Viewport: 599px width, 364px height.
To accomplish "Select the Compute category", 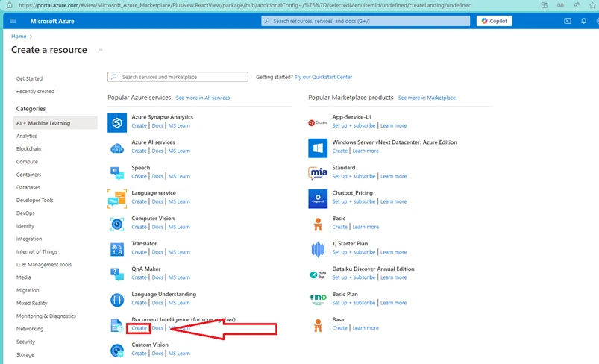I will coord(27,162).
